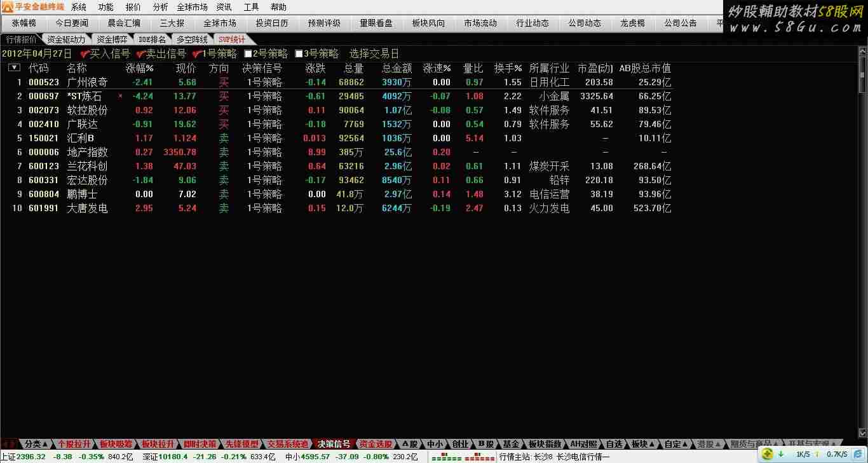Select the 创业 bottom tab
The width and height of the screenshot is (868, 463).
tap(460, 444)
